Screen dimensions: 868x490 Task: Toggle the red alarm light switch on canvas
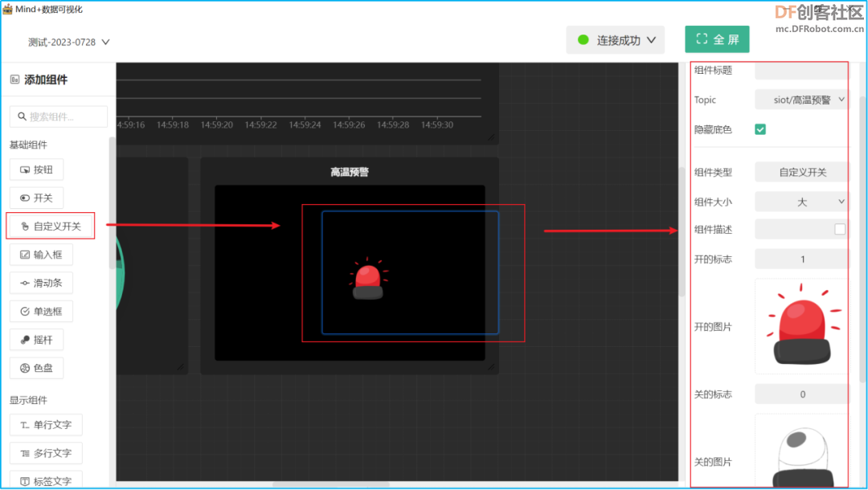(x=367, y=280)
